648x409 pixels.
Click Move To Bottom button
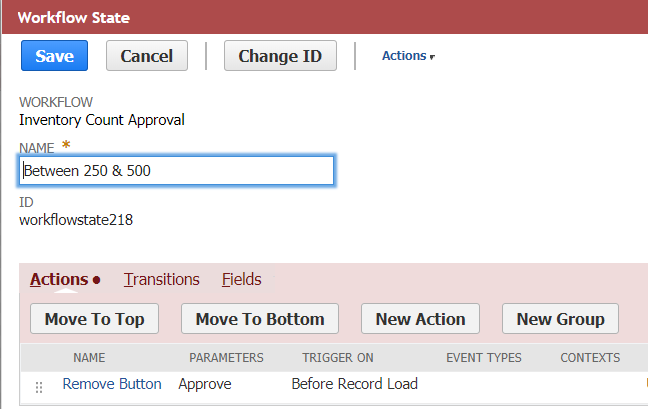[260, 320]
